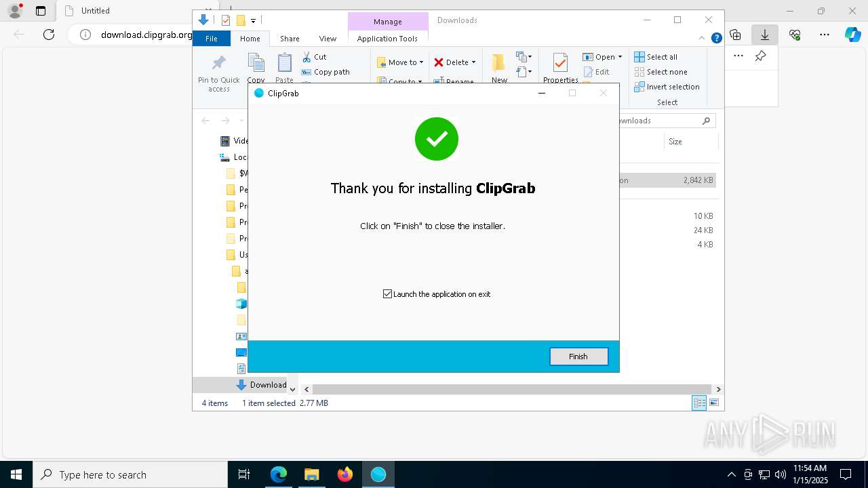Click the Edge address bar URL
The image size is (868, 488).
coord(146,35)
